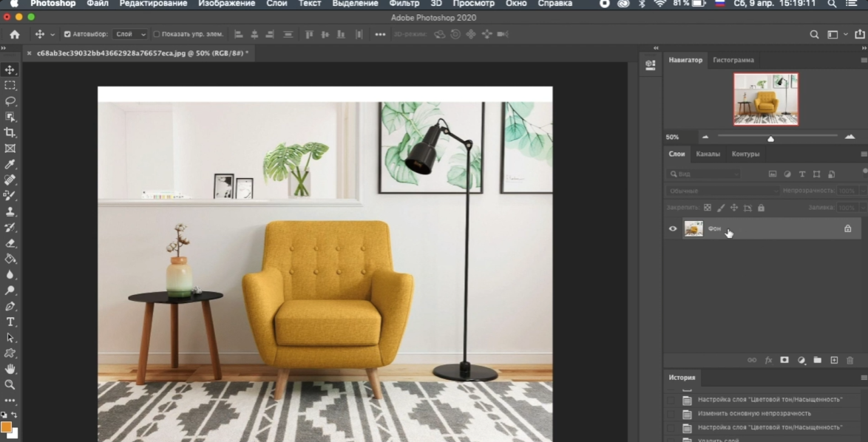Switch to the Гистограмма tab
Viewport: 868px width, 442px height.
733,60
